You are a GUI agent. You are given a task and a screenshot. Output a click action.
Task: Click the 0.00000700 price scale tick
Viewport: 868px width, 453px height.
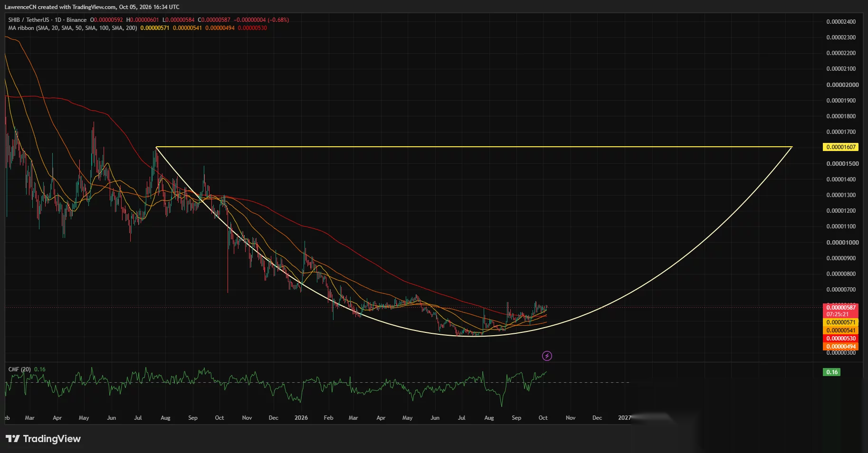841,290
